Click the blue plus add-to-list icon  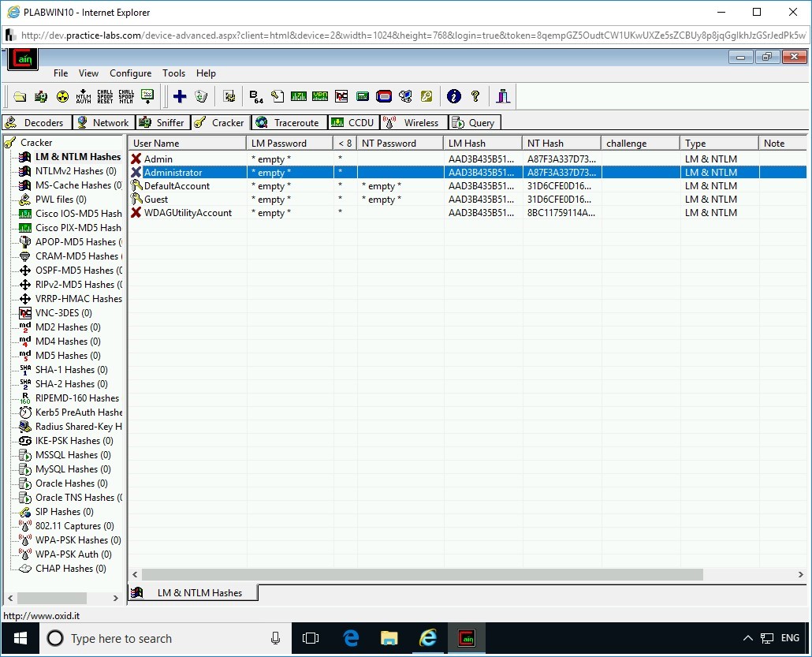(x=180, y=96)
